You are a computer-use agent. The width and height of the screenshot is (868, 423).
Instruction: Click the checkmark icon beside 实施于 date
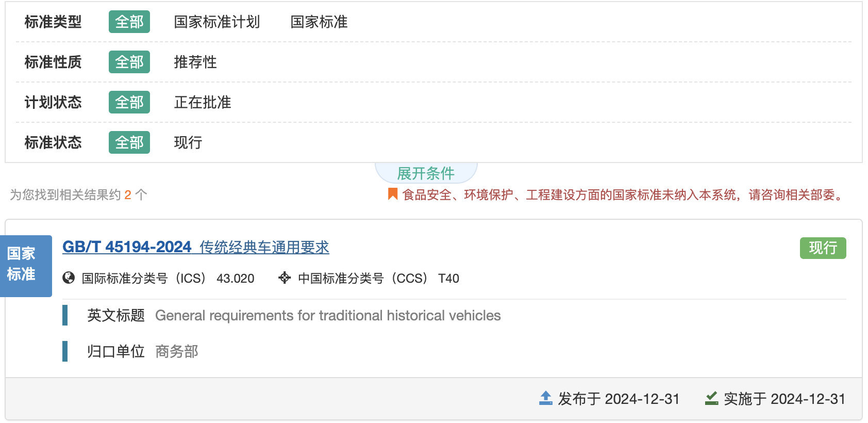[x=712, y=398]
